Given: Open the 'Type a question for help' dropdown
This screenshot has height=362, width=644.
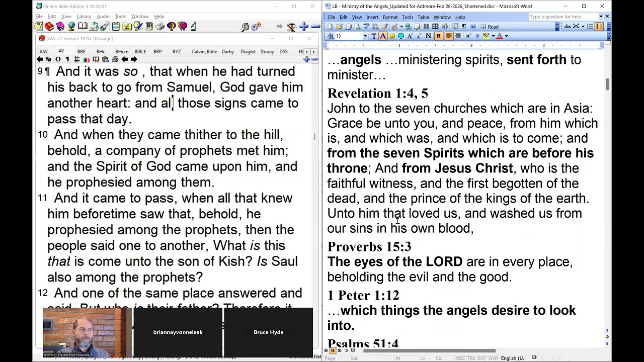Looking at the screenshot, I should 600,17.
